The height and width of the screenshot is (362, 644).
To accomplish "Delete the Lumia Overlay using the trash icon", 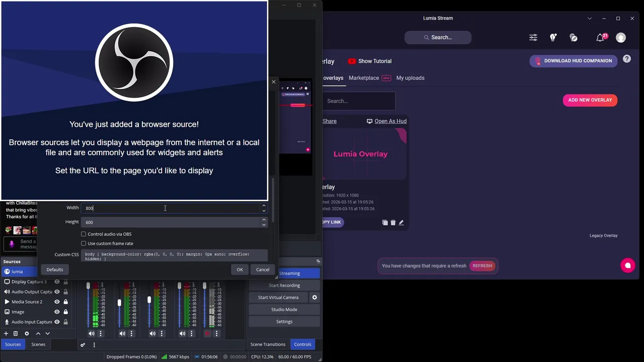I will click(x=393, y=222).
